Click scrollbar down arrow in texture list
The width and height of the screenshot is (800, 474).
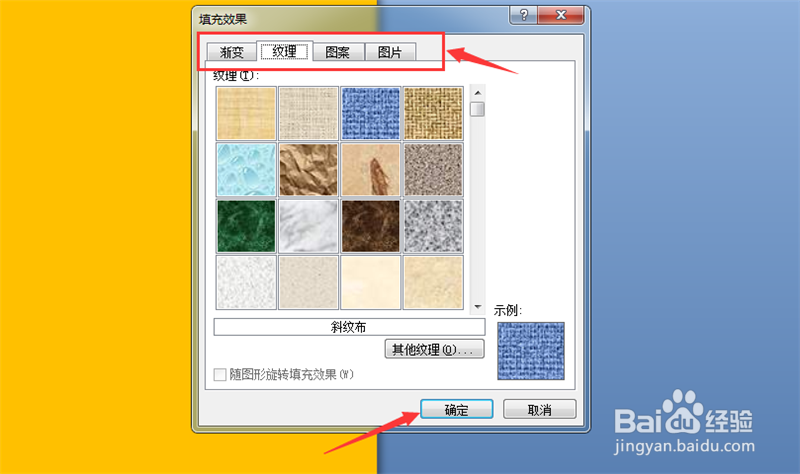coord(478,307)
